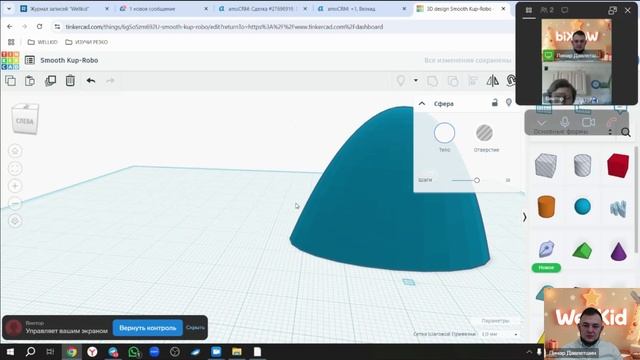Click the Duplicate and repeat tool

[x=50, y=81]
